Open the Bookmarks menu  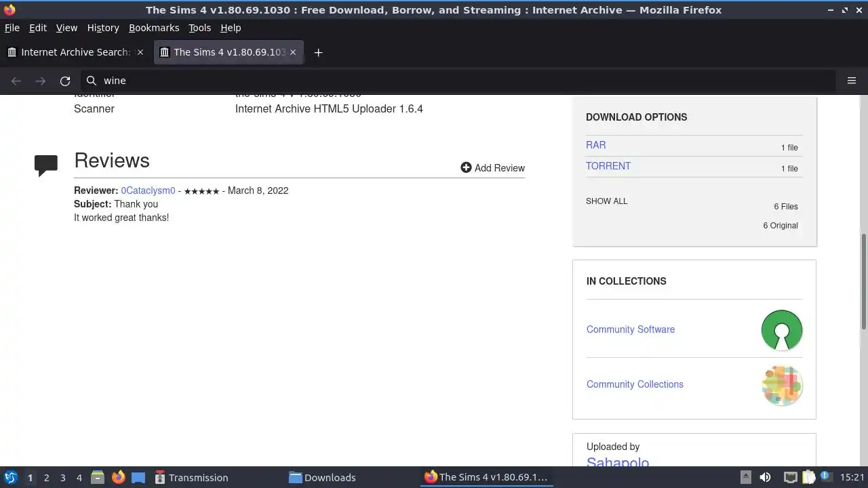154,28
